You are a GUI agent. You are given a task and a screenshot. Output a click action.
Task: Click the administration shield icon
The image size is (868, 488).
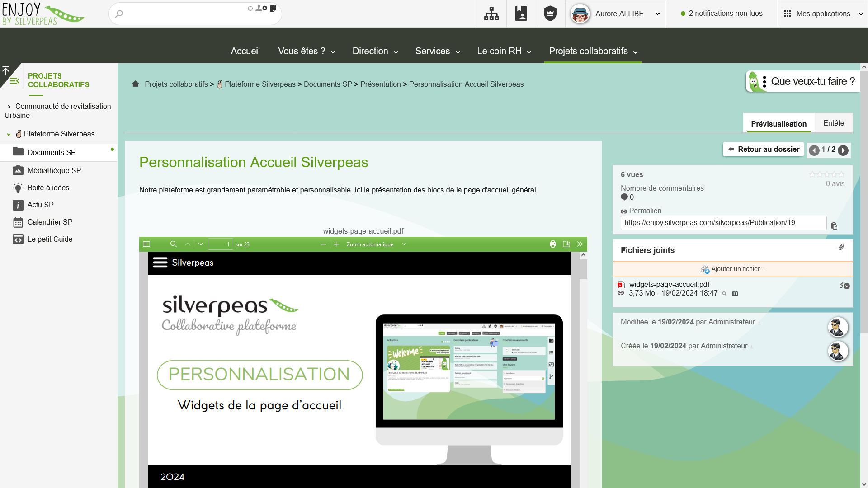coord(550,14)
